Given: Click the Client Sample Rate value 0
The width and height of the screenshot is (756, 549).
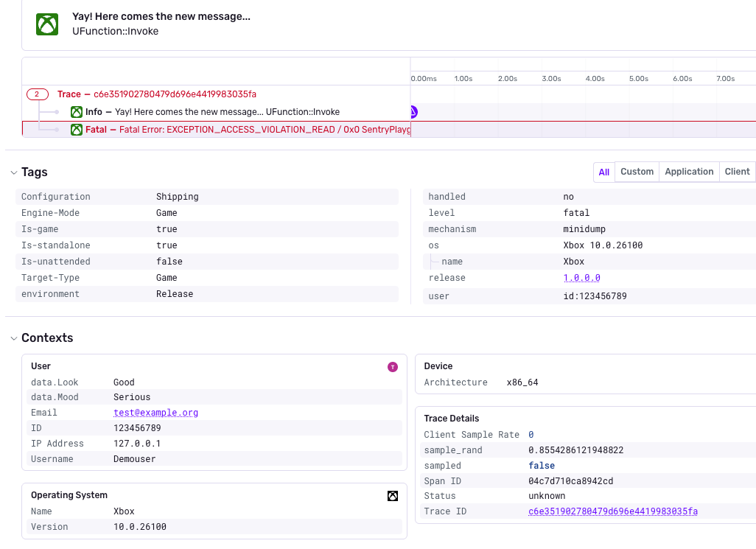Looking at the screenshot, I should [531, 435].
